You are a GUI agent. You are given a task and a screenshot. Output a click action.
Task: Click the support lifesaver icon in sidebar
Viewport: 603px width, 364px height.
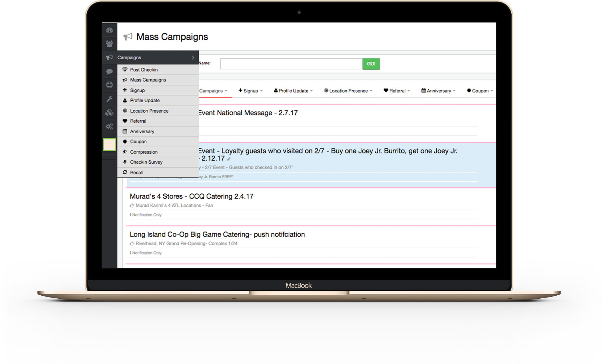[109, 85]
